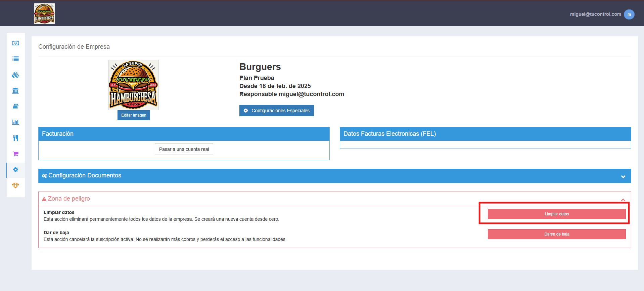Click Pasar a una cuenta real
This screenshot has height=291, width=644.
[184, 149]
